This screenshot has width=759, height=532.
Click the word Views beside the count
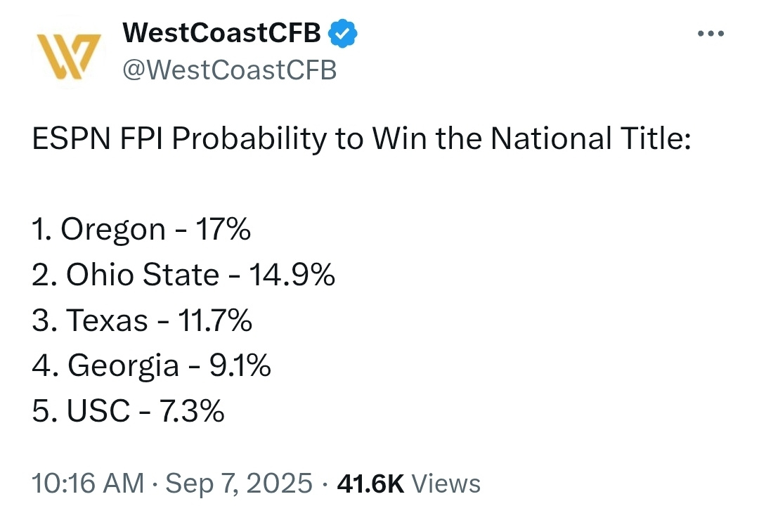click(x=446, y=484)
